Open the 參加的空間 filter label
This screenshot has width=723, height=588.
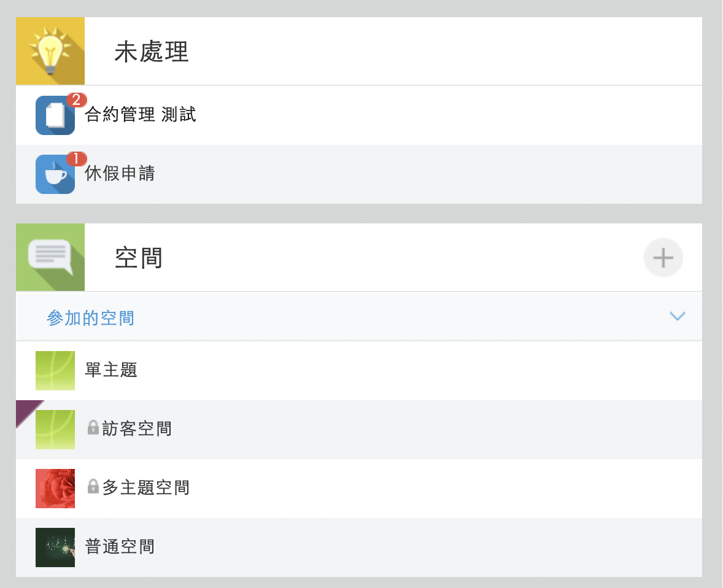[90, 318]
